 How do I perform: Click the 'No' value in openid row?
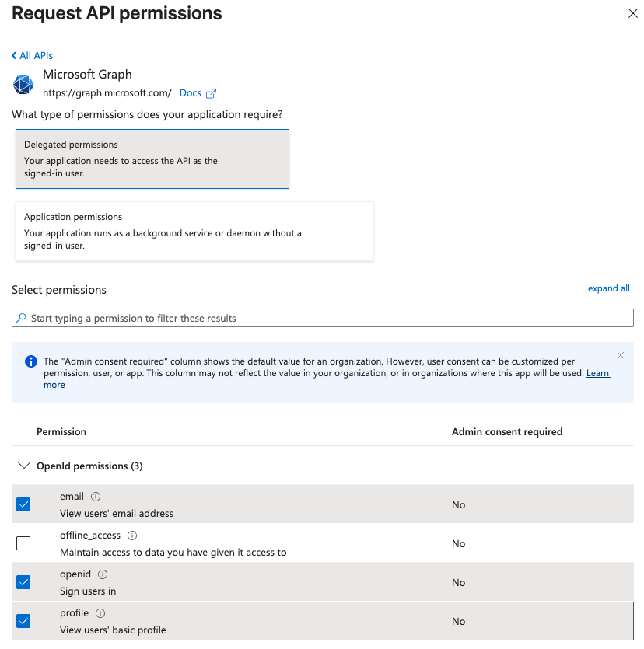tap(458, 582)
